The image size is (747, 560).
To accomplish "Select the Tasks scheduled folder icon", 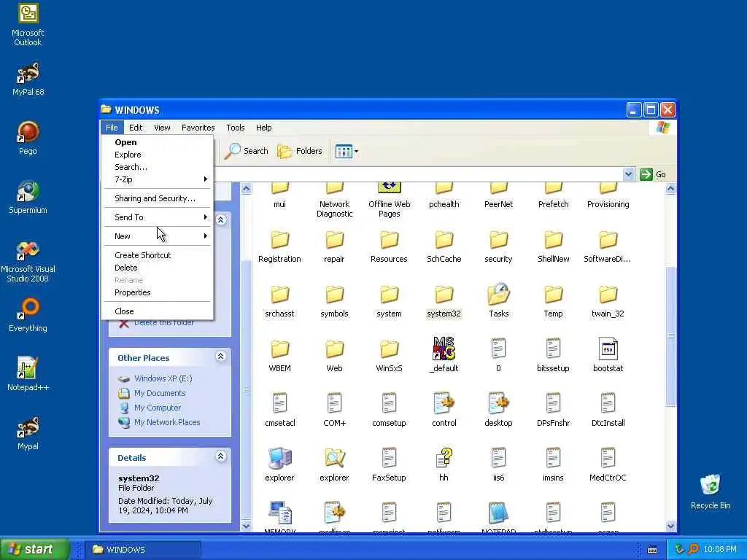I will pyautogui.click(x=498, y=295).
